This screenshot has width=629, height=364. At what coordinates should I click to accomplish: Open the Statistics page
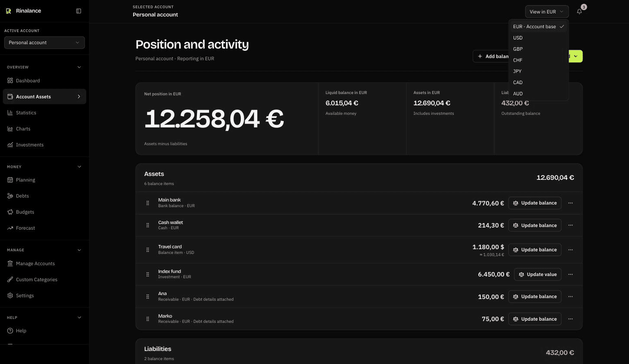pos(44,113)
